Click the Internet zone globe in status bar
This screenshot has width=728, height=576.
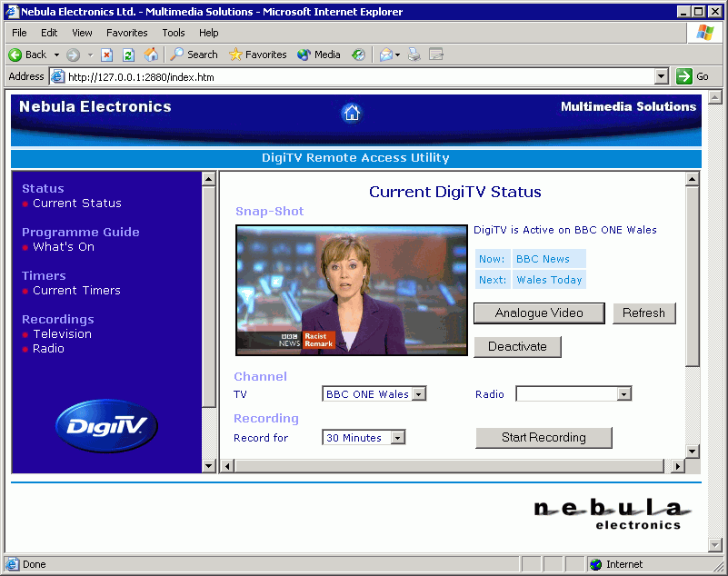click(x=595, y=564)
